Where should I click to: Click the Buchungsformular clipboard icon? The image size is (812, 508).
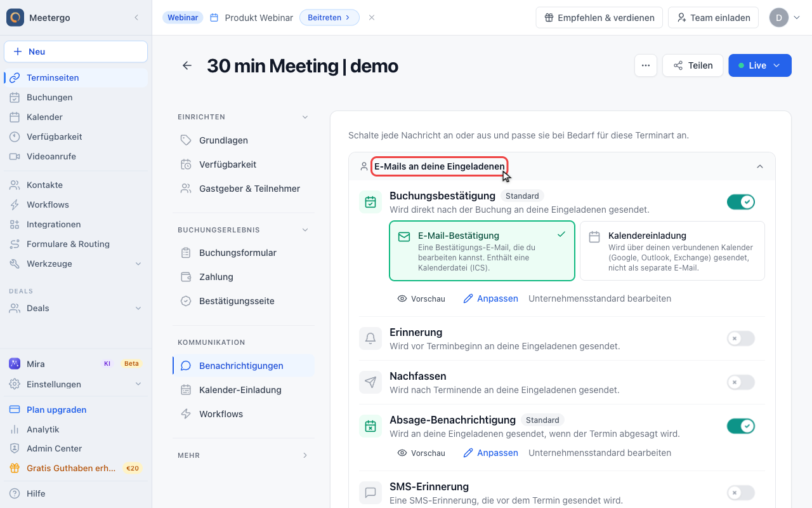point(186,253)
